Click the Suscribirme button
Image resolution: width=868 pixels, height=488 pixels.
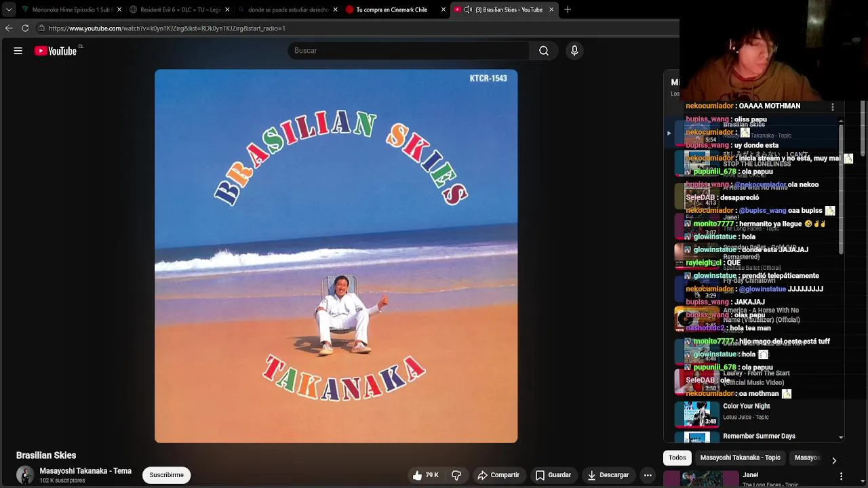pyautogui.click(x=166, y=475)
